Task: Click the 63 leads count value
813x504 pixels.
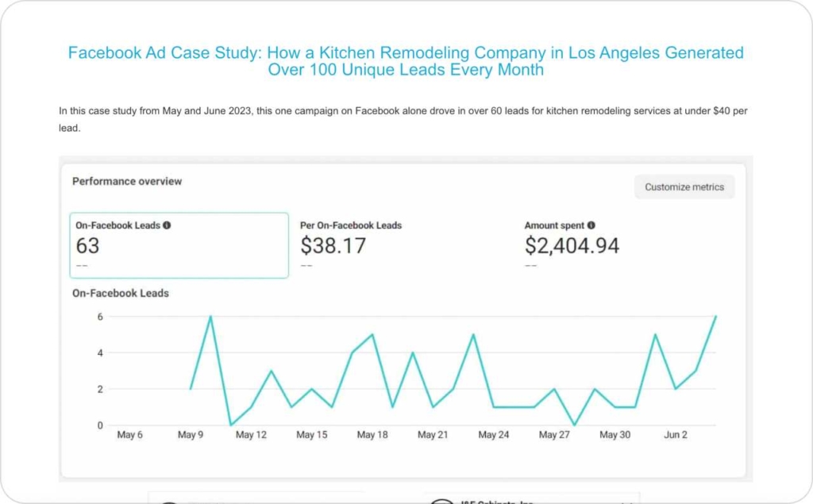Action: click(x=88, y=246)
